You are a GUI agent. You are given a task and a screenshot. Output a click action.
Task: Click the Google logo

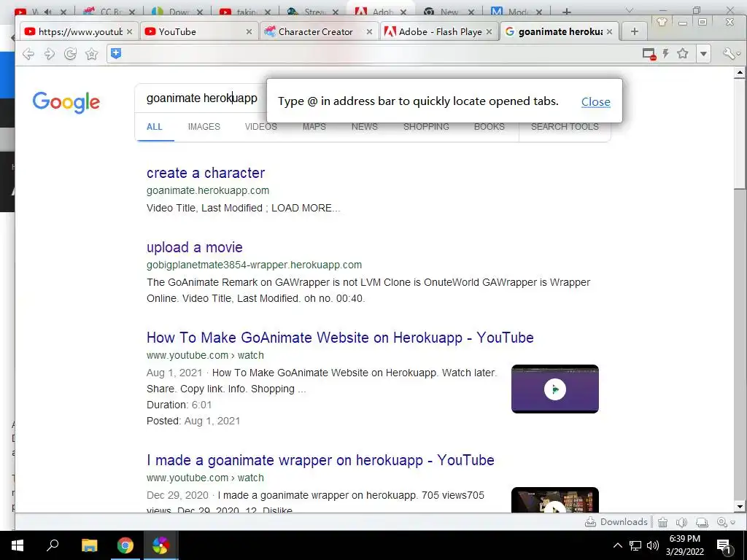pos(66,102)
